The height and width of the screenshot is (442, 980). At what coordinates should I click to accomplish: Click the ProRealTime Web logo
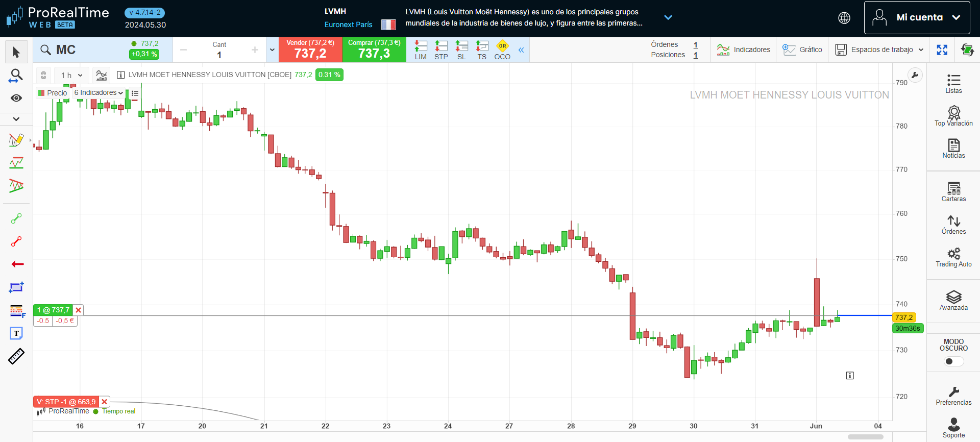click(x=57, y=17)
